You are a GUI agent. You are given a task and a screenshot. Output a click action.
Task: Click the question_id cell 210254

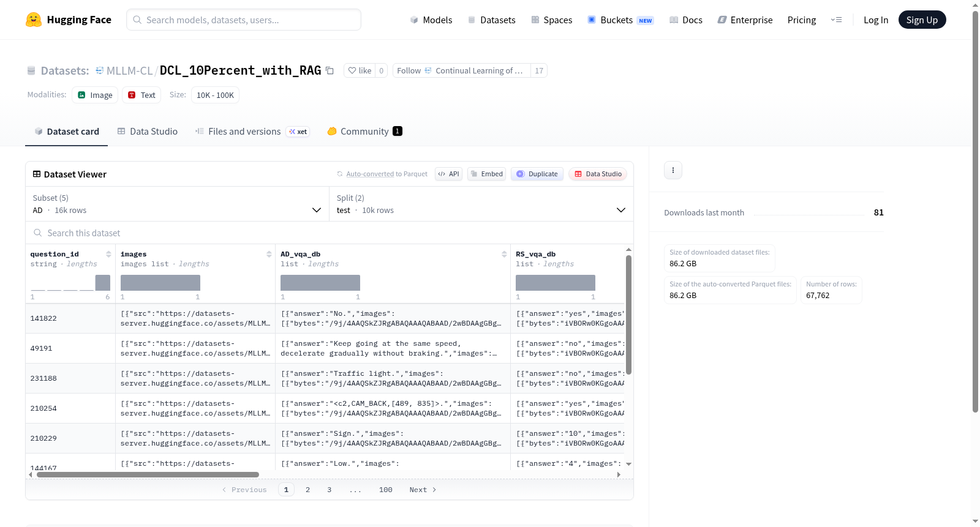[70, 408]
